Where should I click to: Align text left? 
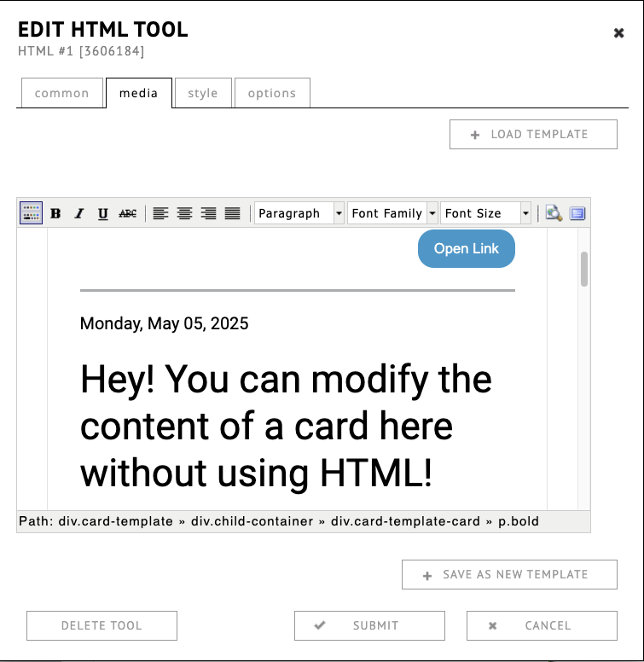[160, 213]
